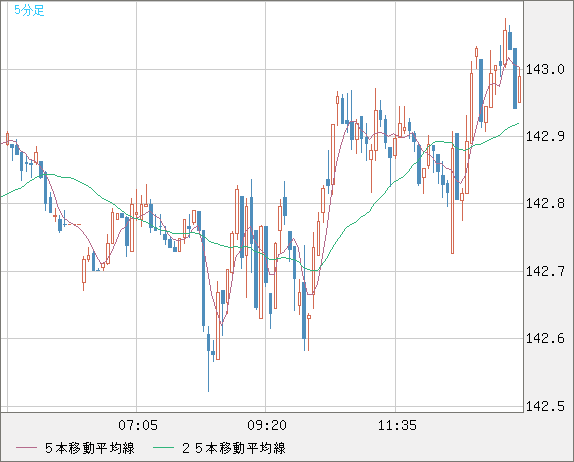Click the 142.7 price axis label
The height and width of the screenshot is (462, 574).
pyautogui.click(x=545, y=271)
